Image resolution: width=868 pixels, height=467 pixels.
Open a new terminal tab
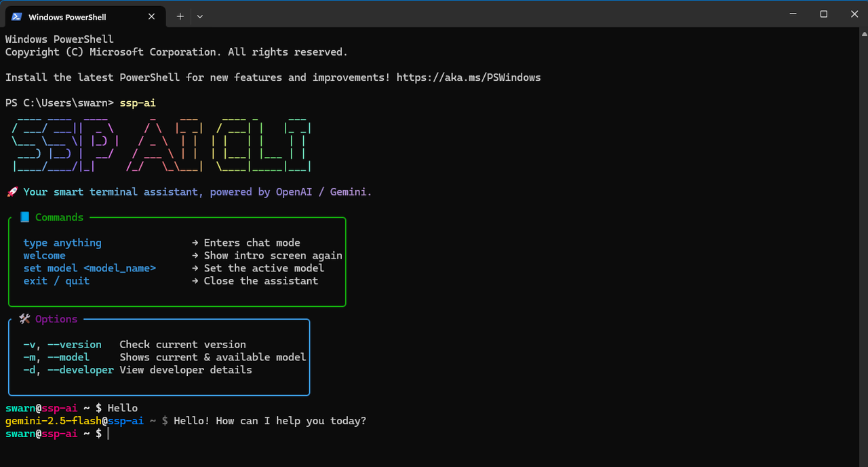(180, 16)
